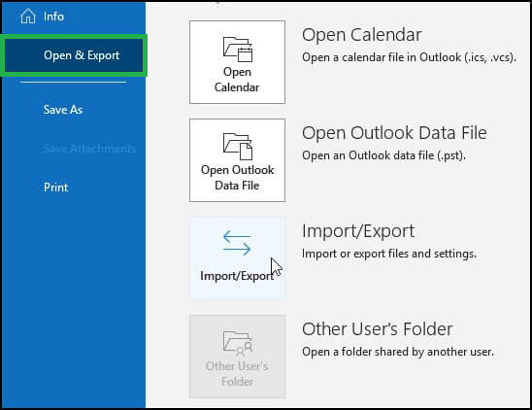This screenshot has width=532, height=410.
Task: Select Print in the backstage menu
Action: pyautogui.click(x=56, y=188)
